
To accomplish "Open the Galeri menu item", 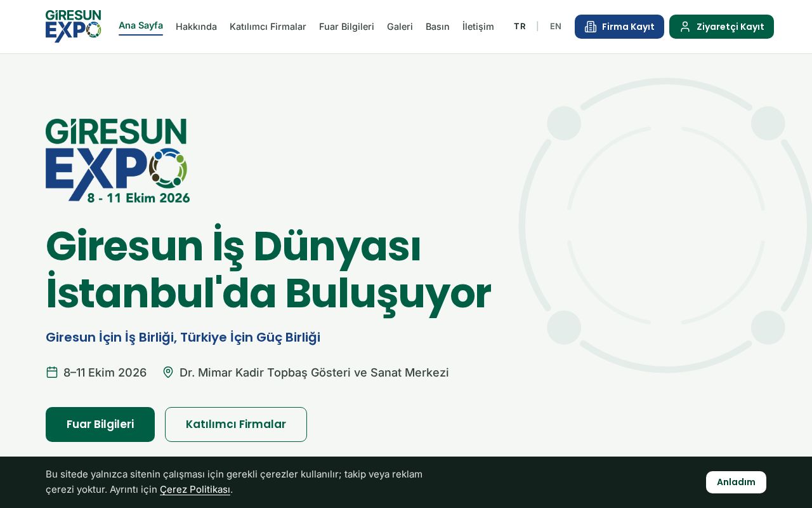I will [400, 27].
